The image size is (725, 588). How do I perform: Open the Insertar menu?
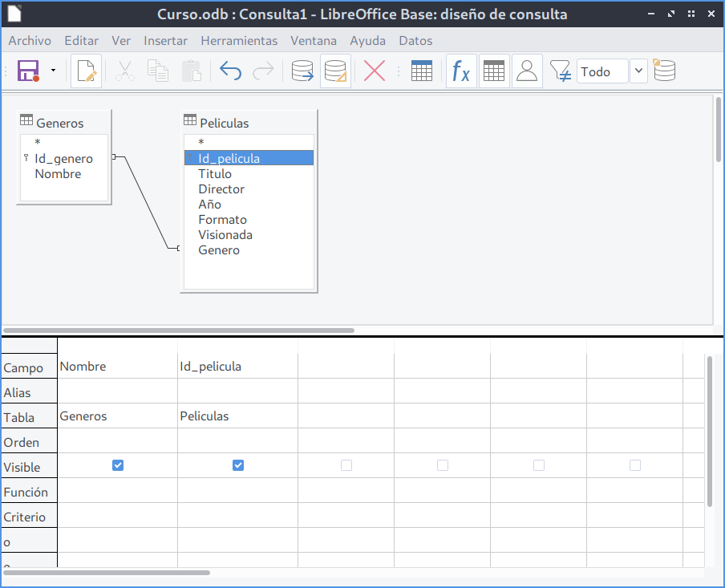pyautogui.click(x=165, y=41)
